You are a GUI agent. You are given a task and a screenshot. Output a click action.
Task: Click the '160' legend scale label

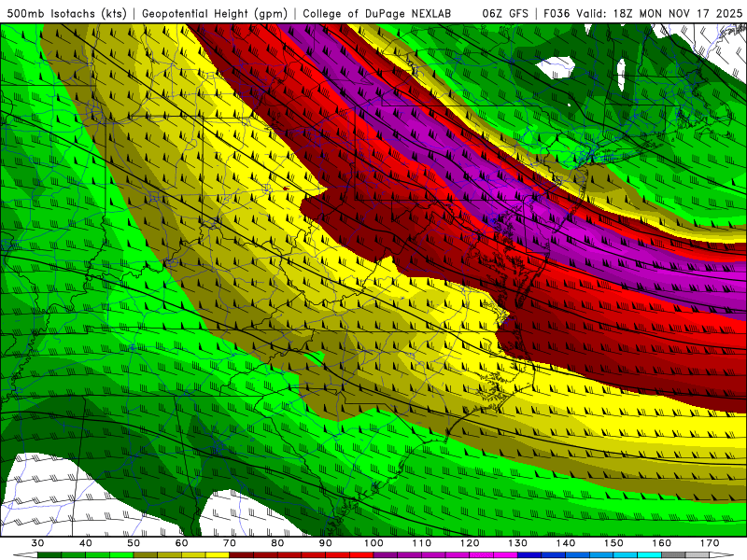662,543
